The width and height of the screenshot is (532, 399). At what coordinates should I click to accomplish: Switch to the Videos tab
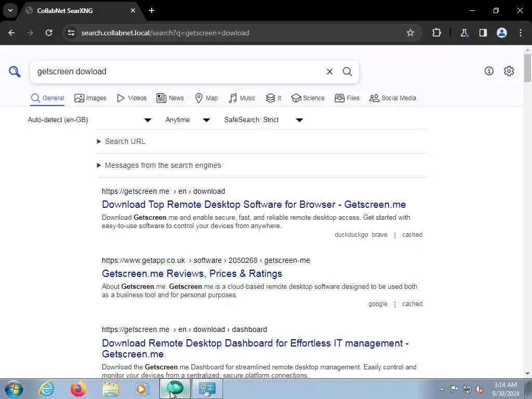pos(131,98)
